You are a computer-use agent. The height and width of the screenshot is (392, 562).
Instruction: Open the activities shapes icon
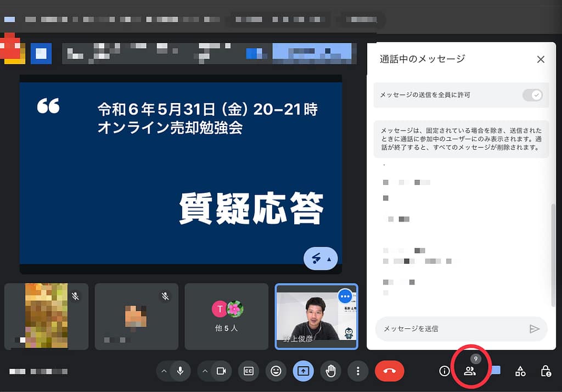click(520, 371)
